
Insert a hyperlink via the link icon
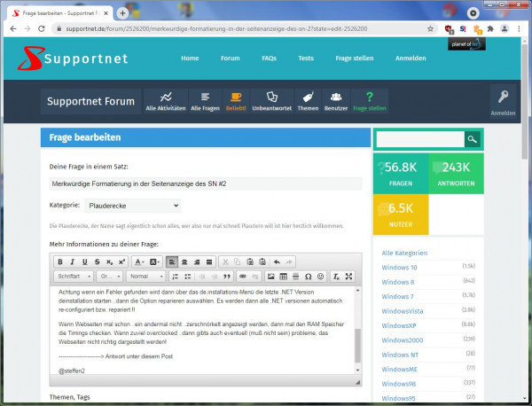pos(243,277)
